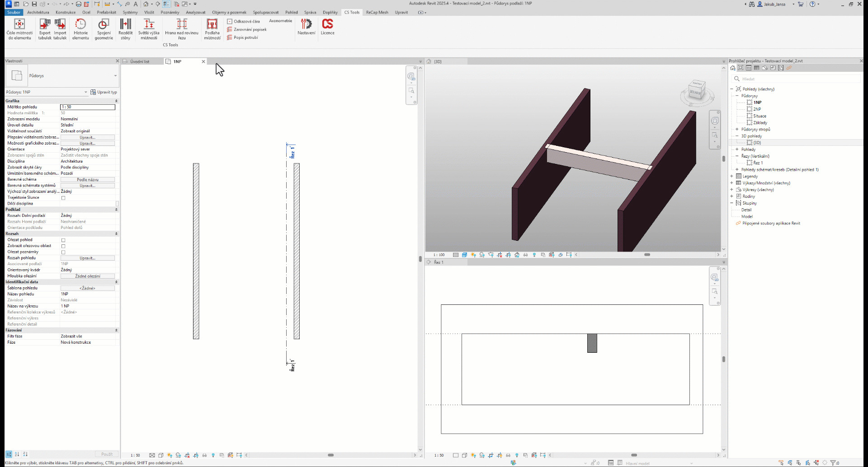Click the Upravit typ icon button
This screenshot has width=868, height=467.
(x=104, y=92)
